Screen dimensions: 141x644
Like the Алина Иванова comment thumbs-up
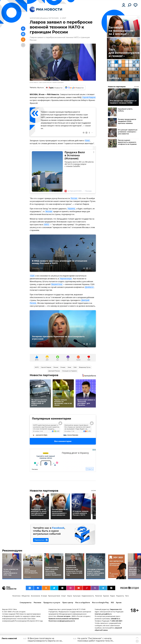coord(92,423)
